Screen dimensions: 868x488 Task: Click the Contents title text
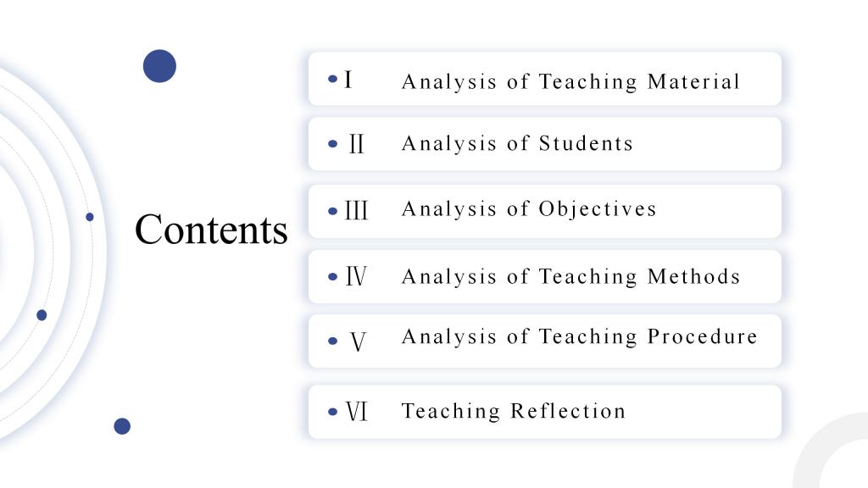[211, 229]
